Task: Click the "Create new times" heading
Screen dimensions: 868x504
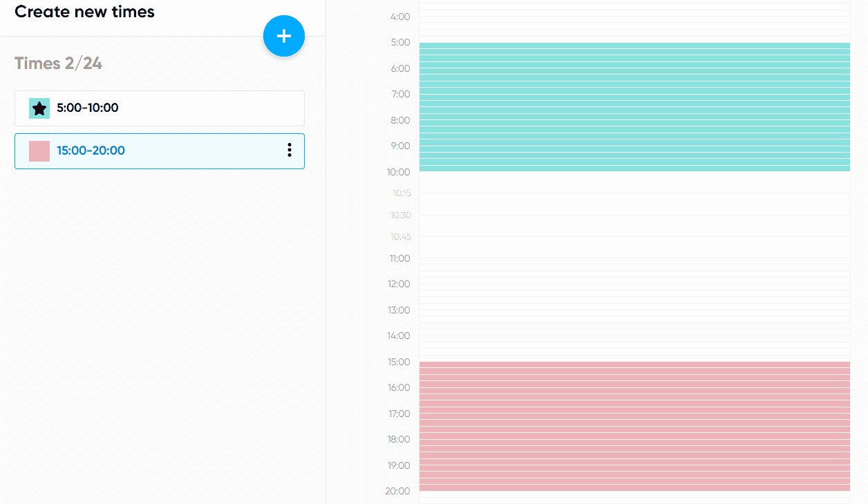Action: pyautogui.click(x=84, y=12)
